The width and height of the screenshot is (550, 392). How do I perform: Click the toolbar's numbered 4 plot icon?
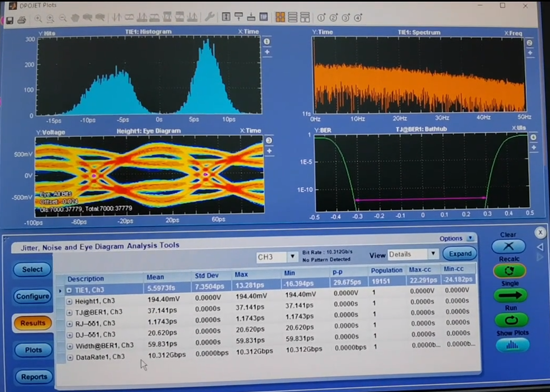pyautogui.click(x=358, y=17)
